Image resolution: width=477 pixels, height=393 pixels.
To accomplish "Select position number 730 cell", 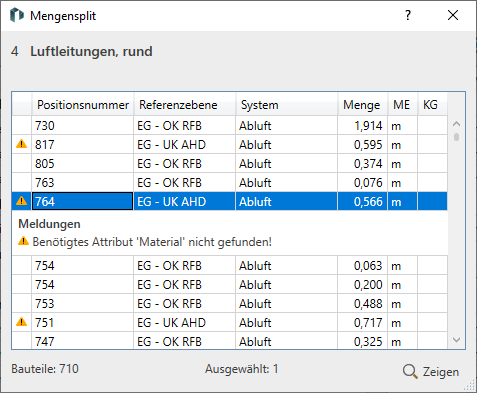I will pos(83,126).
